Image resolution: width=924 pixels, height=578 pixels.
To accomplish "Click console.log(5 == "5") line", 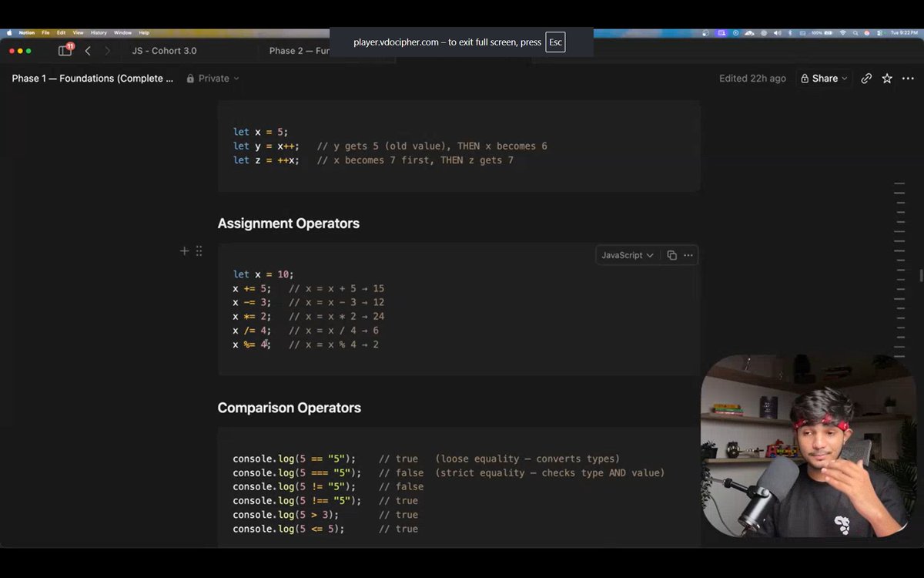I will point(294,459).
